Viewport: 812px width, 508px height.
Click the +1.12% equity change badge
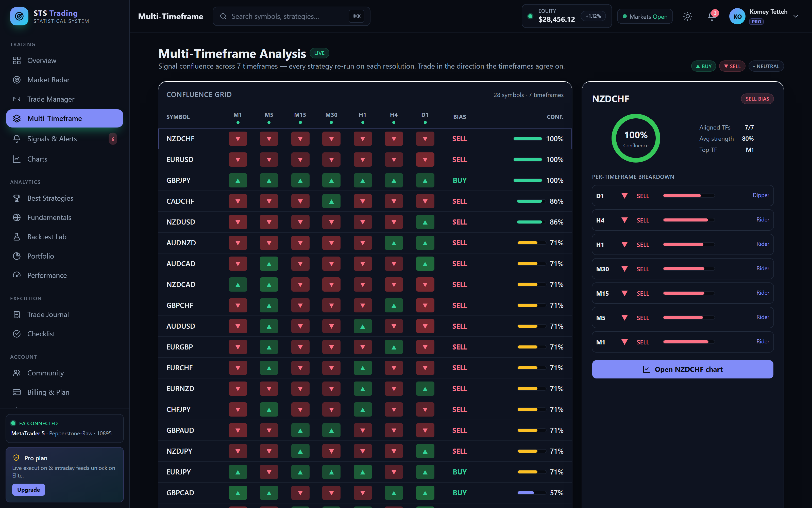pyautogui.click(x=593, y=16)
